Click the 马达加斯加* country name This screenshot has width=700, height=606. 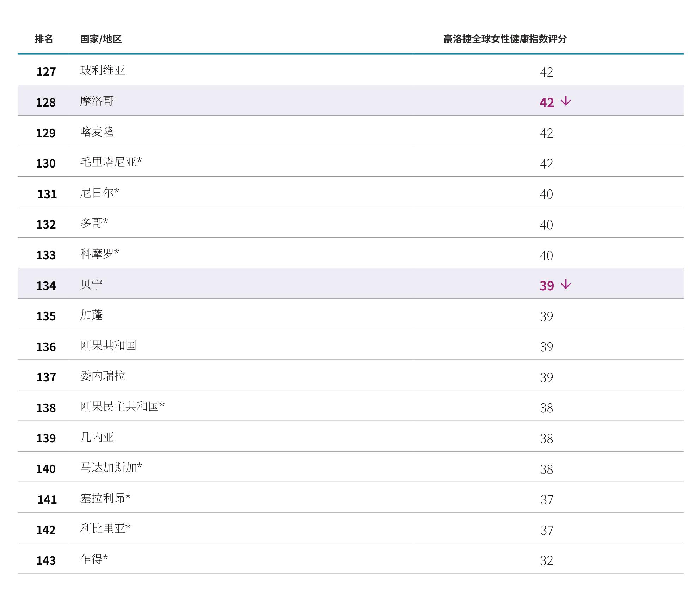coord(111,467)
